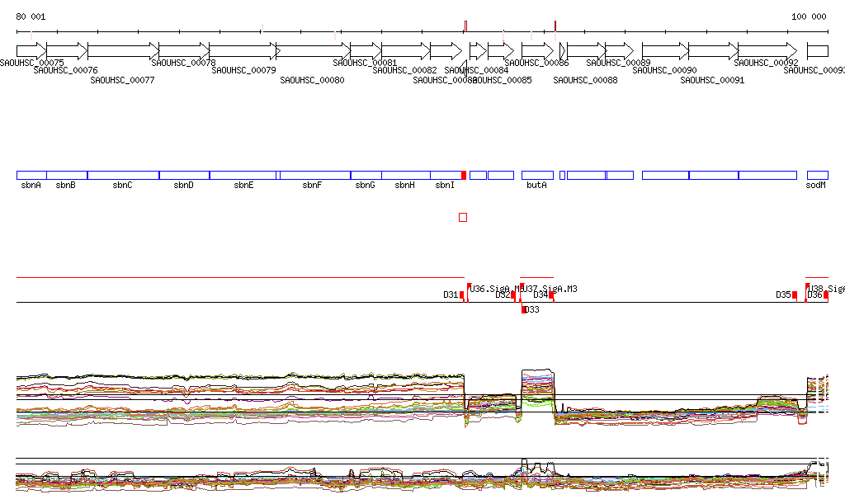The width and height of the screenshot is (845, 504).
Task: Click the D35 marker
Action: (795, 295)
